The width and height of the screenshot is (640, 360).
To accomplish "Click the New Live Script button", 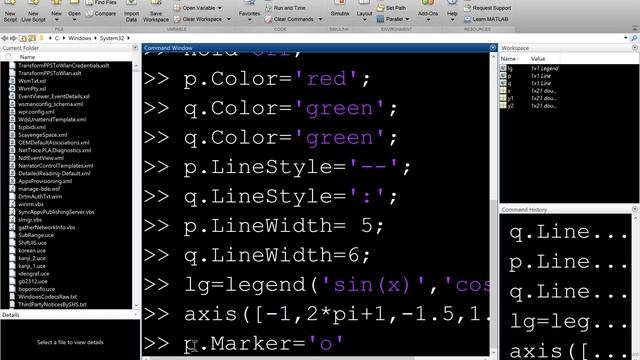I will (33, 11).
